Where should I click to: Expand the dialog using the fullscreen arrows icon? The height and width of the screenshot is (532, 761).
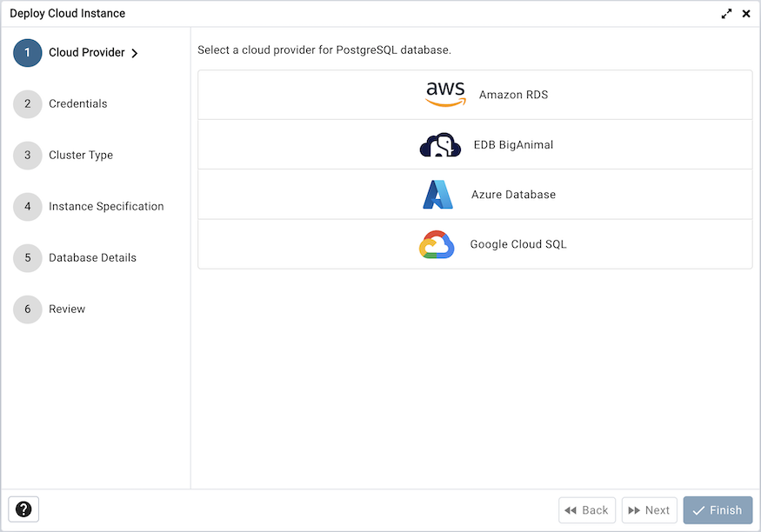click(x=727, y=13)
